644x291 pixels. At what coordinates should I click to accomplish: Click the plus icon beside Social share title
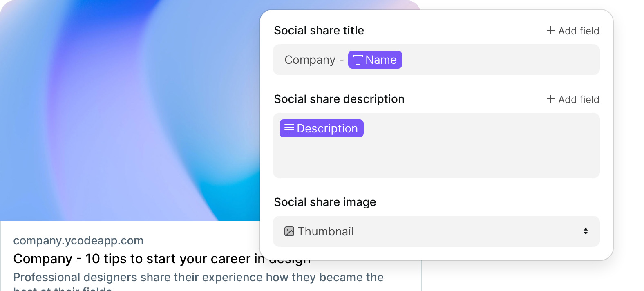coord(550,30)
